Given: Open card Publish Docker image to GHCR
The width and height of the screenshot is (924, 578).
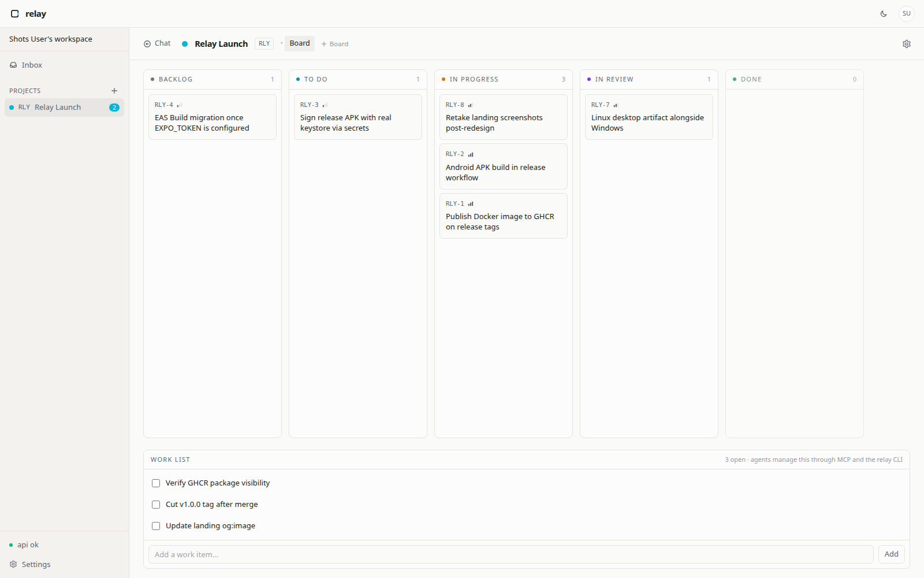Looking at the screenshot, I should pos(504,216).
